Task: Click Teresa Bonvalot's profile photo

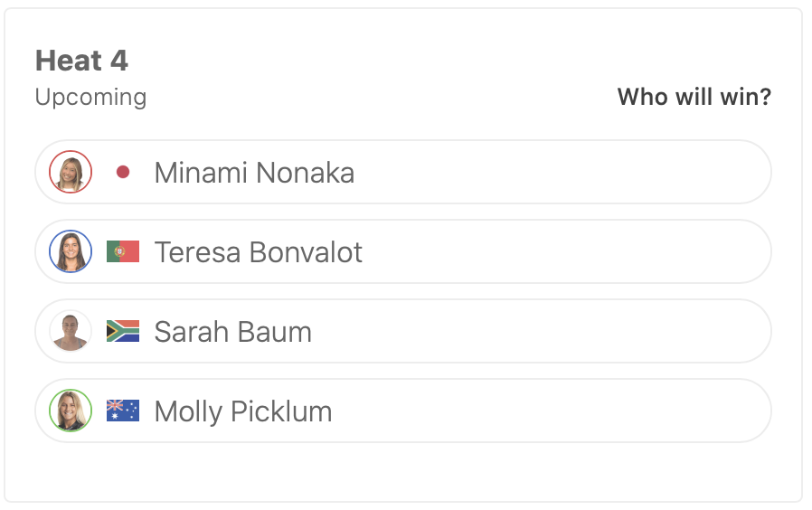Action: (71, 251)
